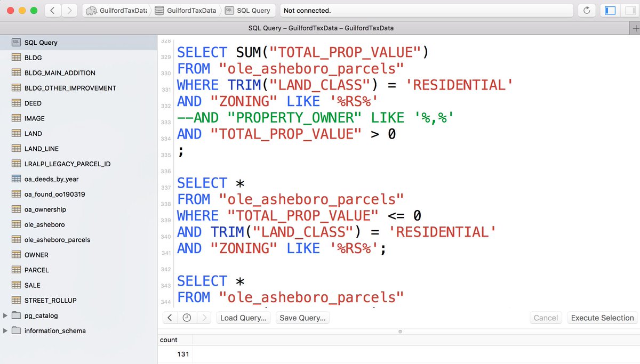Expand the information_schema folder
640x364 pixels.
5,331
